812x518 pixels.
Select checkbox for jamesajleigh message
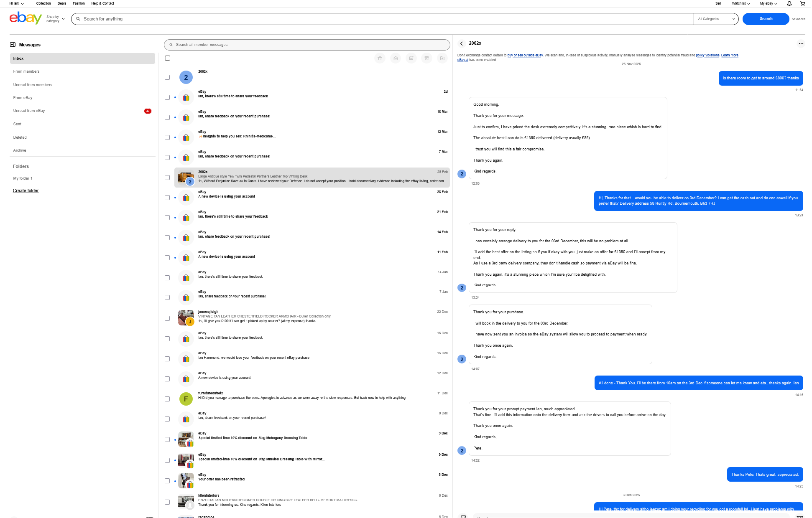tap(167, 318)
